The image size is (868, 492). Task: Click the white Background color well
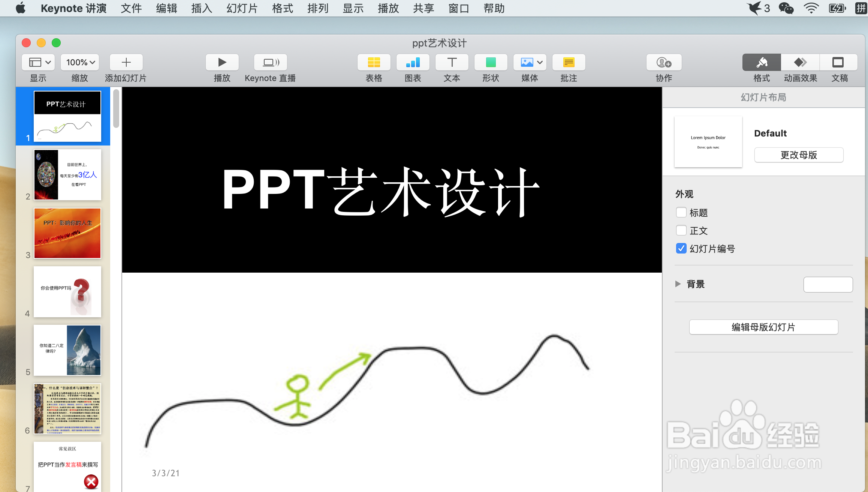click(828, 285)
